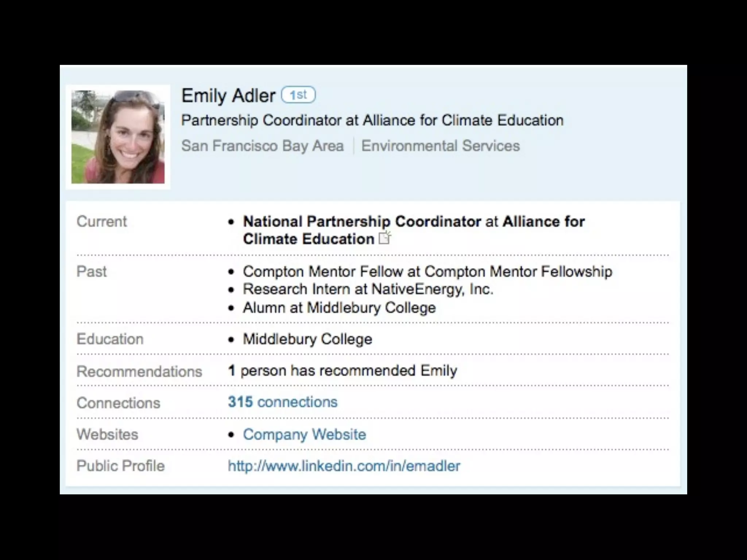This screenshot has height=560, width=747.
Task: Open the 315 connections link
Action: (x=283, y=402)
